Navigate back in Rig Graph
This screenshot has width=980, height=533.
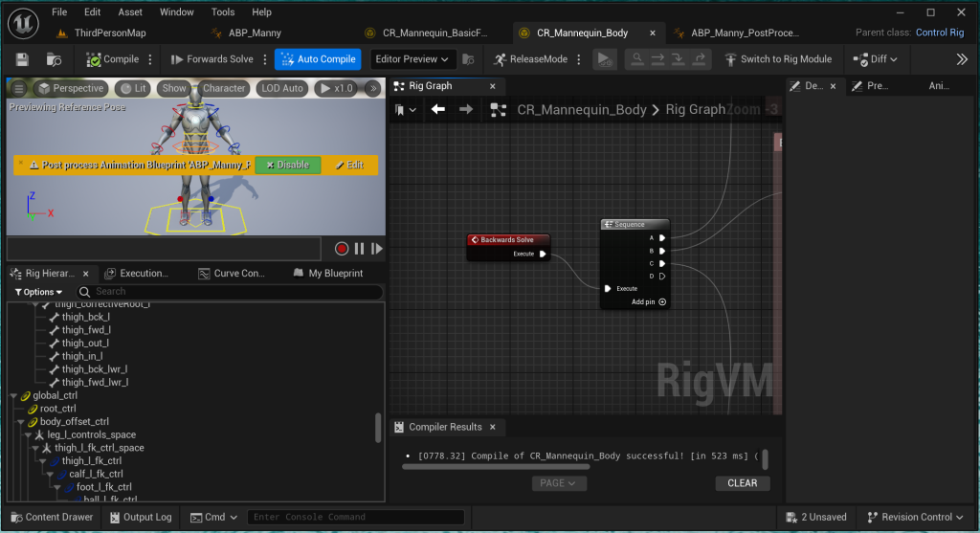coord(438,109)
